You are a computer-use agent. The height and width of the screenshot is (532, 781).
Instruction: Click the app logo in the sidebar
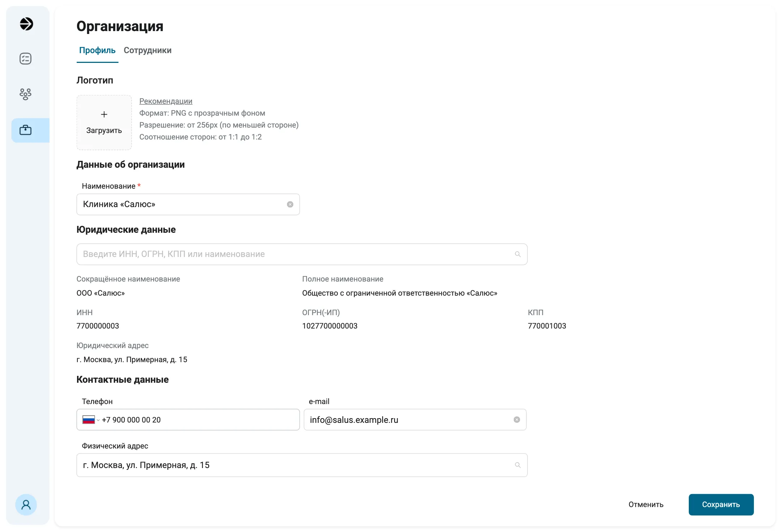(x=26, y=24)
